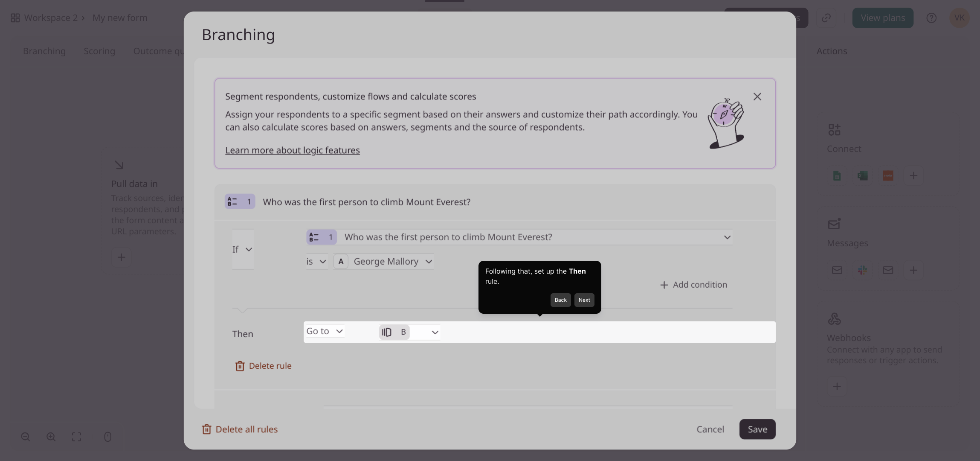Viewport: 980px width, 461px height.
Task: Click the Delete all rules trash icon
Action: point(206,429)
